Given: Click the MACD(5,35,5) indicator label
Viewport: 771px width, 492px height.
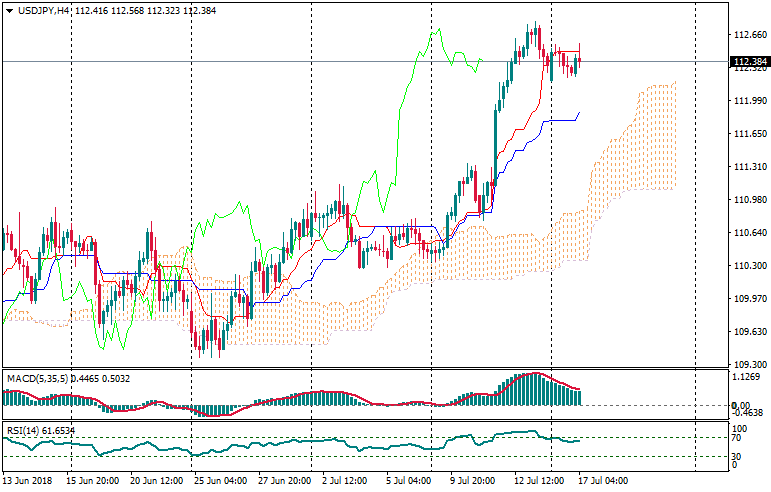Looking at the screenshot, I should (40, 378).
